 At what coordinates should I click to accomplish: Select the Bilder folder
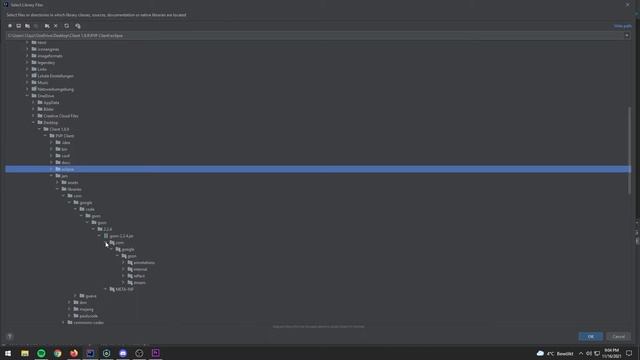pos(48,109)
